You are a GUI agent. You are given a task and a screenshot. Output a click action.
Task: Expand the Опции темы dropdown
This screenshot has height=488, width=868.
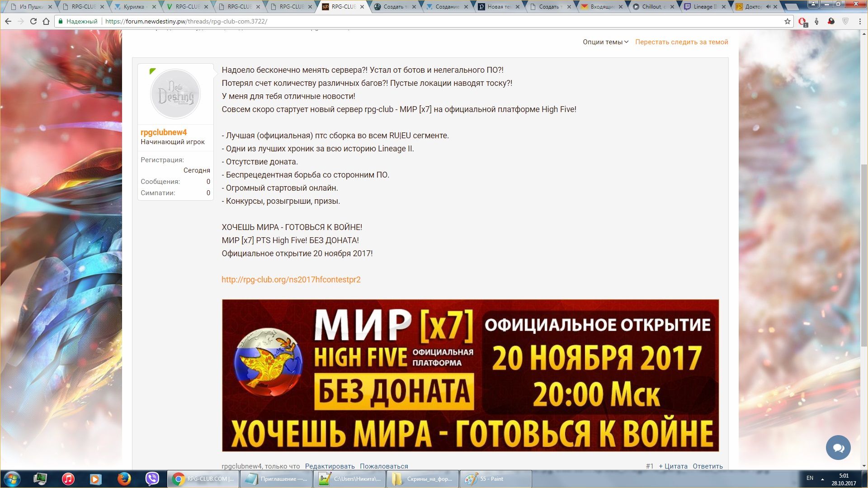pos(605,42)
